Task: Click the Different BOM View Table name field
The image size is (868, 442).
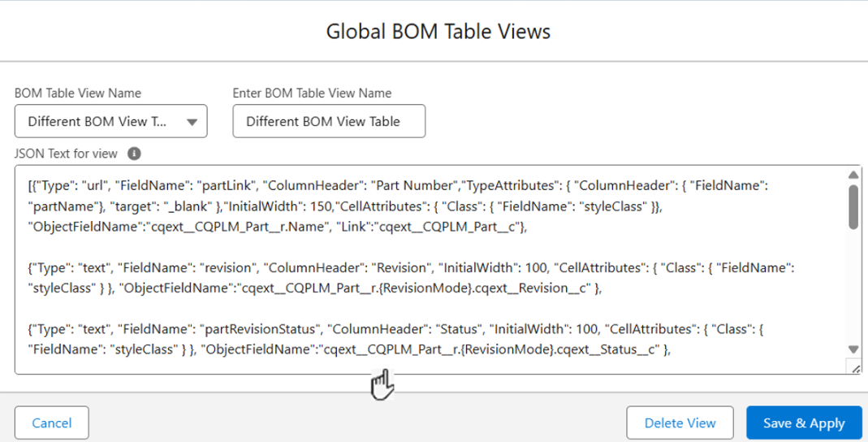Action: tap(328, 122)
